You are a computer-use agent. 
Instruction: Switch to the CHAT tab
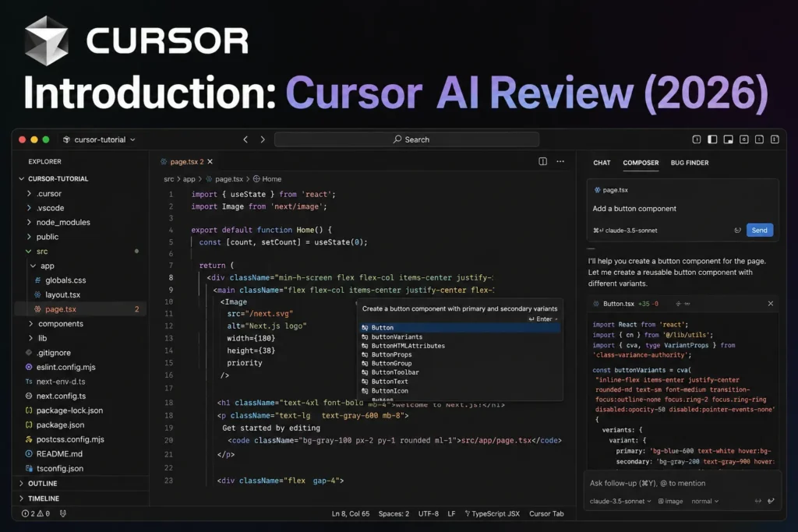602,163
